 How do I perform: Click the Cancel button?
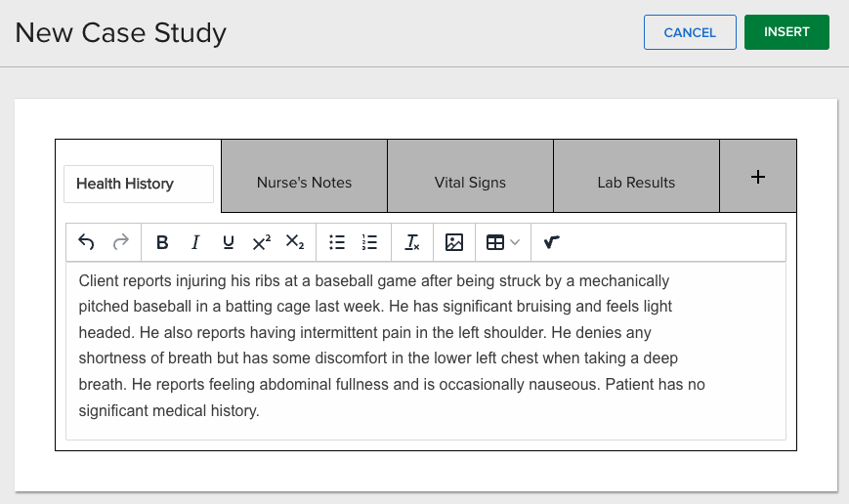pos(690,32)
